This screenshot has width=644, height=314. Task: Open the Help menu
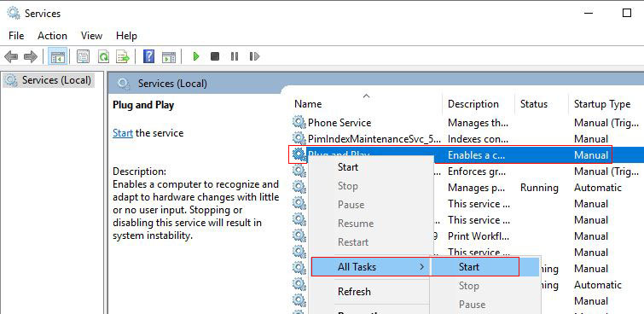click(126, 36)
